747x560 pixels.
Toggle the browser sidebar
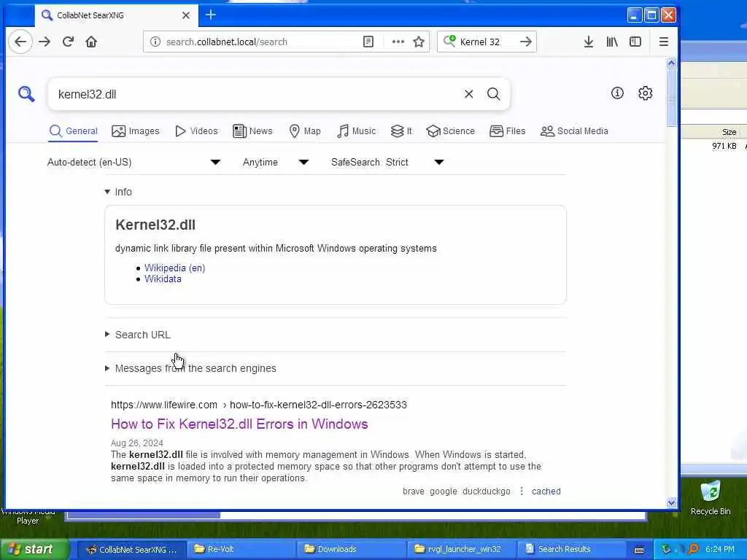coord(635,42)
